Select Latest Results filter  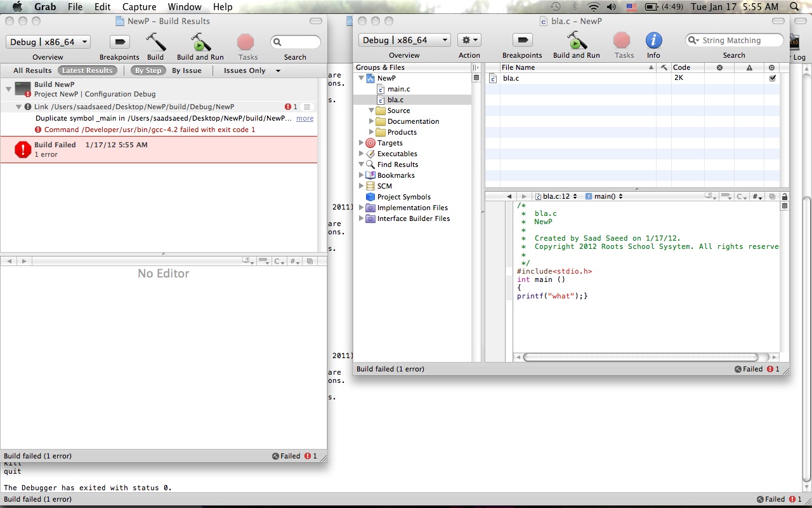[88, 70]
